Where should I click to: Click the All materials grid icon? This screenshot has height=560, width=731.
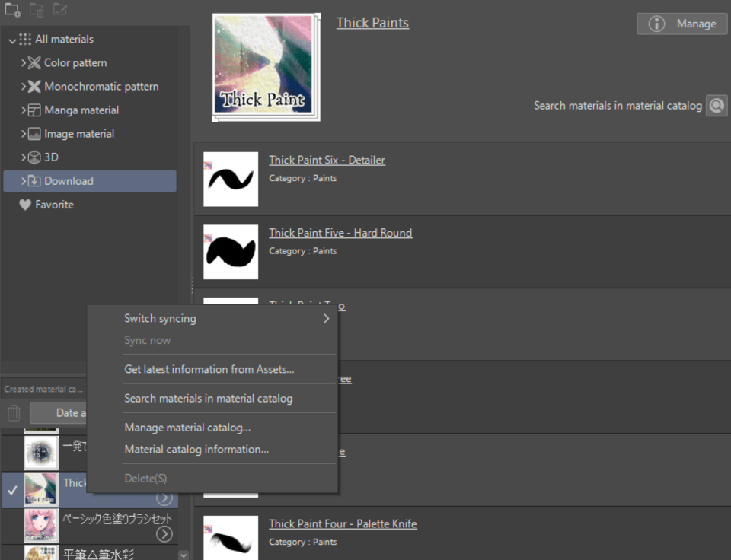point(25,39)
